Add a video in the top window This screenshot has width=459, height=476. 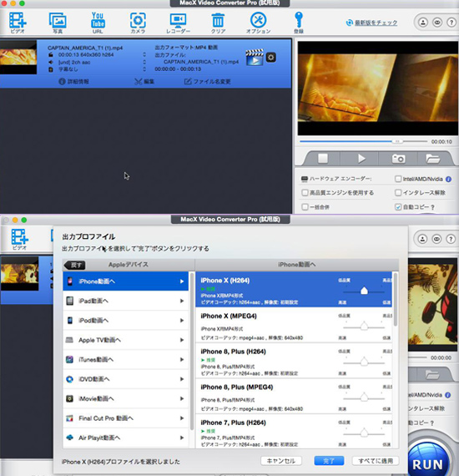coord(18,23)
